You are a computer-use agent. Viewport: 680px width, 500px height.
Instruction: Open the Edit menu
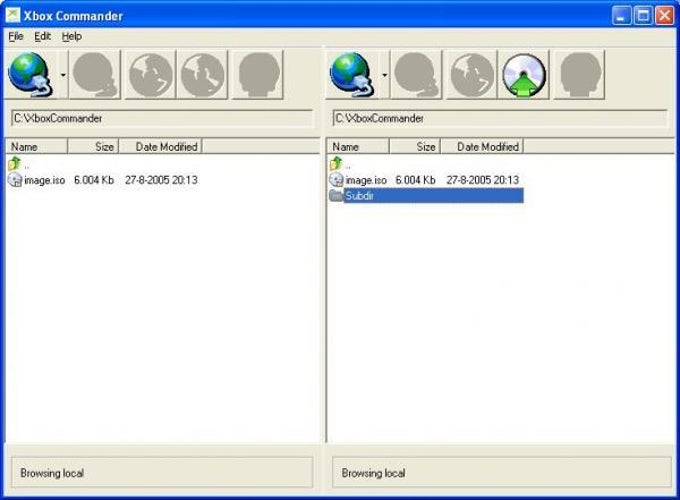coord(42,36)
